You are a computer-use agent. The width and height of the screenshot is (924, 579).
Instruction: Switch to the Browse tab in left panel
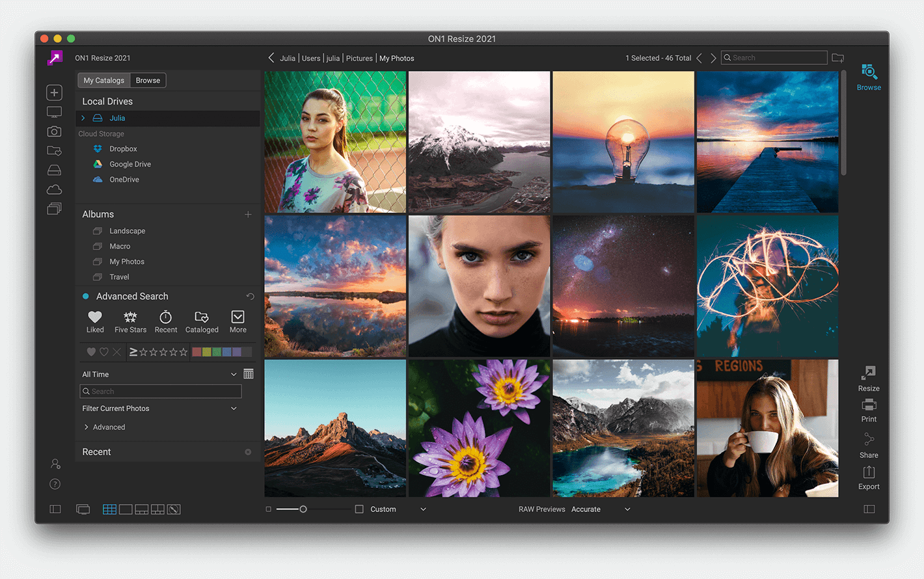[x=148, y=81]
